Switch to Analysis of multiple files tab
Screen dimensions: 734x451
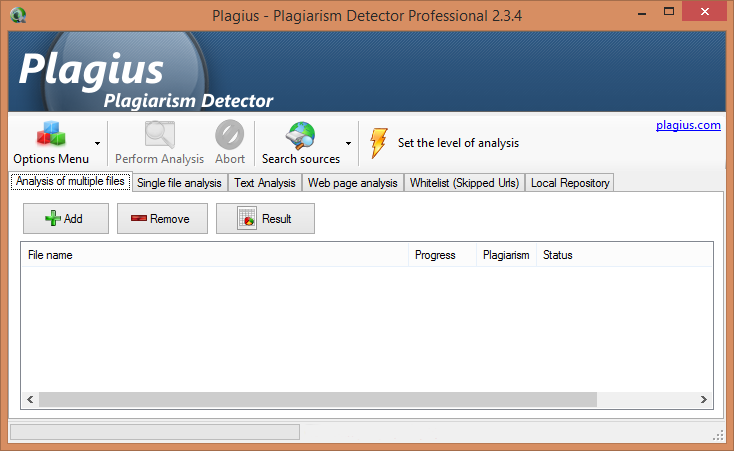pos(70,181)
